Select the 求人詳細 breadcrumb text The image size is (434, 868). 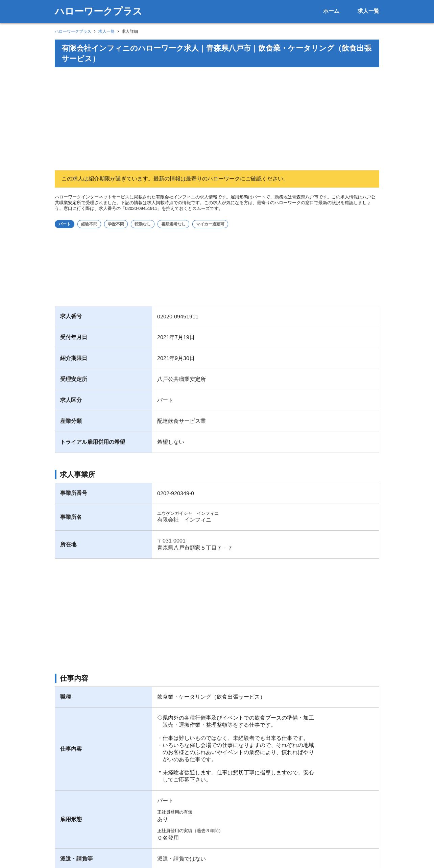(130, 31)
